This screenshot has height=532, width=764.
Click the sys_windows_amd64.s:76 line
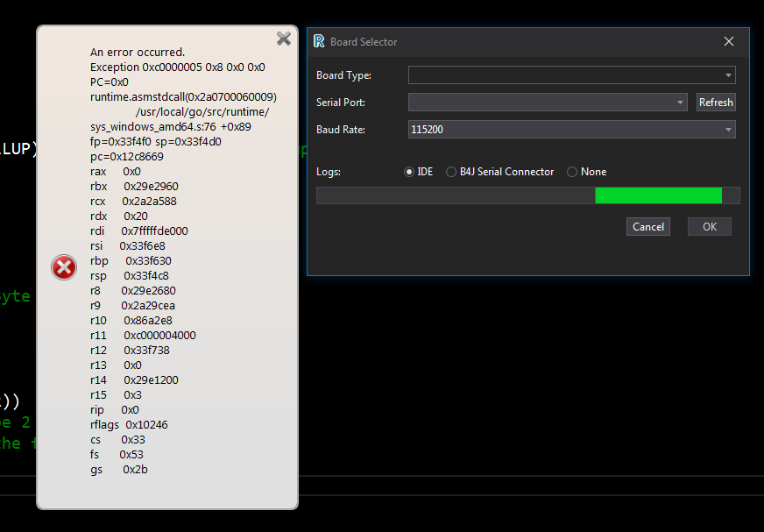pos(171,127)
